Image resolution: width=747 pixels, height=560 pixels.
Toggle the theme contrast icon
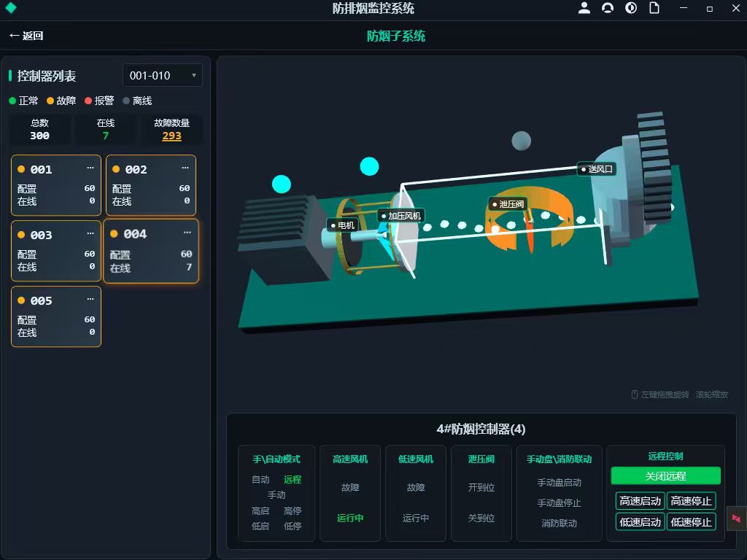(631, 8)
